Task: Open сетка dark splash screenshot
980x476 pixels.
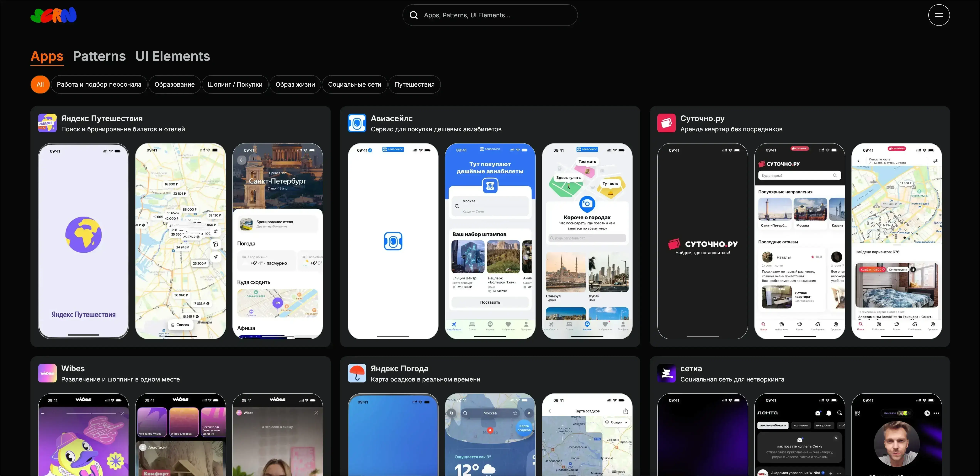Action: click(x=703, y=435)
